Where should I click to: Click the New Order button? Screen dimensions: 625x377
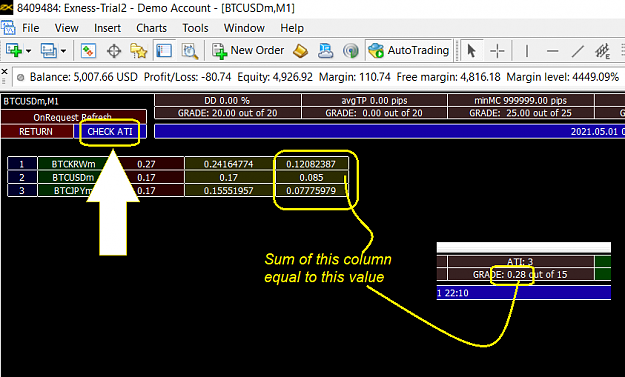click(x=248, y=51)
